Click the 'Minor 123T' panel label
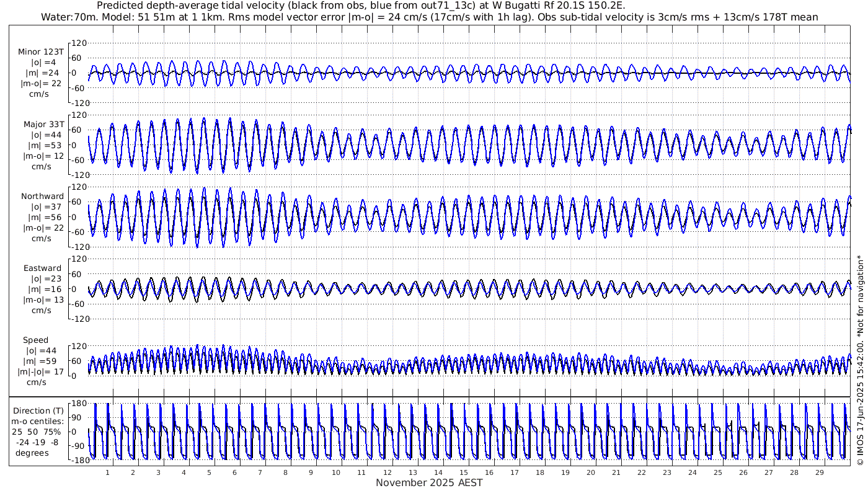This screenshot has height=496, width=868. [x=40, y=52]
